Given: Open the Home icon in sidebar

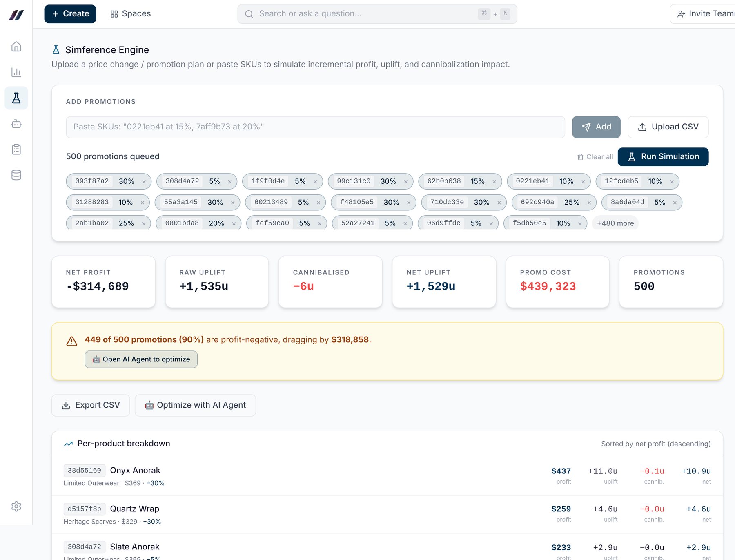Looking at the screenshot, I should (x=16, y=47).
